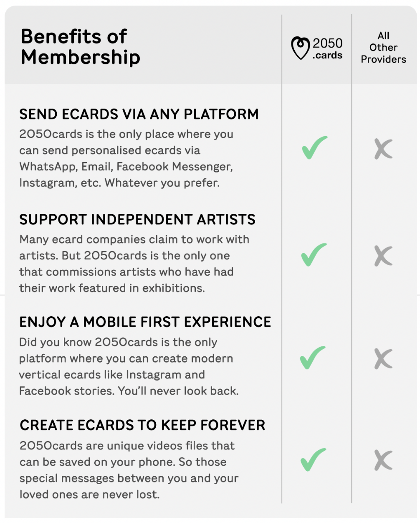This screenshot has height=523, width=420.
Task: Click gray X for Support Independent Artists
Action: [383, 256]
